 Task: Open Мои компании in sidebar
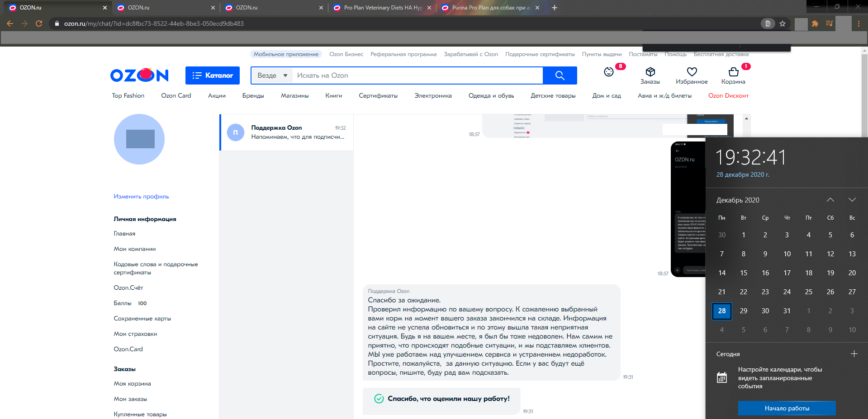click(135, 249)
